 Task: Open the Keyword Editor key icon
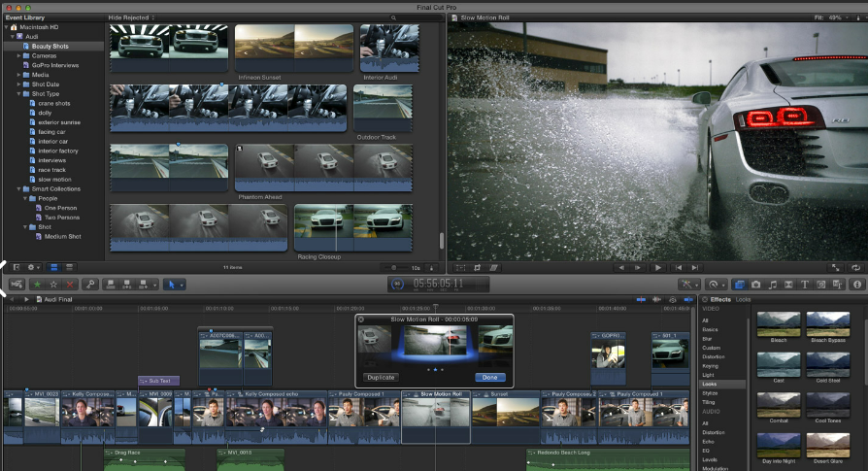(x=89, y=285)
